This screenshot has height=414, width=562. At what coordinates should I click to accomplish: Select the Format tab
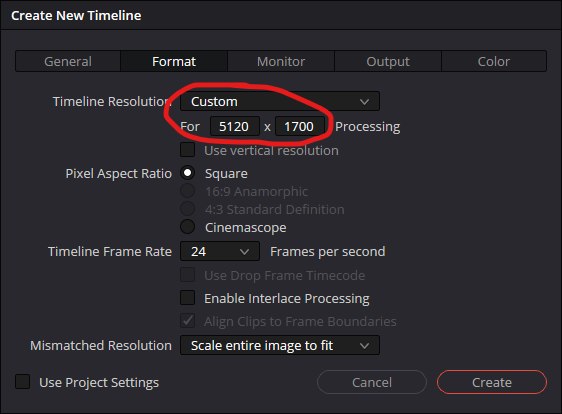pyautogui.click(x=174, y=61)
